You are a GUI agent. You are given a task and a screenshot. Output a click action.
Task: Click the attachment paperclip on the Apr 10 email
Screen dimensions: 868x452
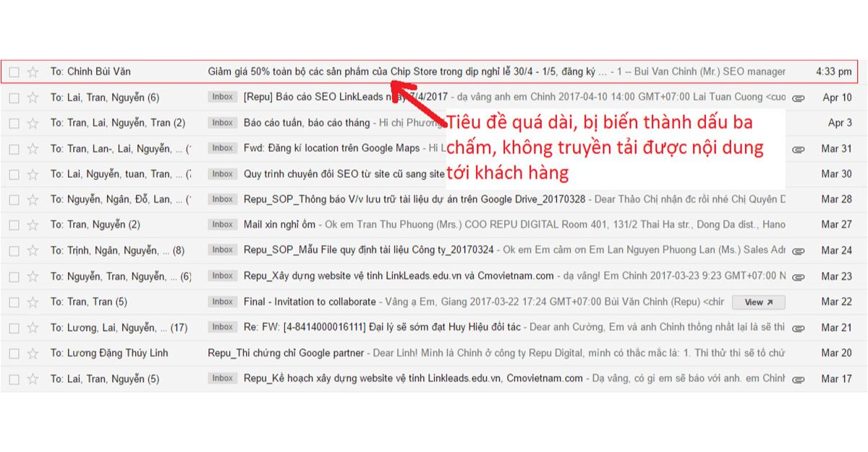[798, 98]
